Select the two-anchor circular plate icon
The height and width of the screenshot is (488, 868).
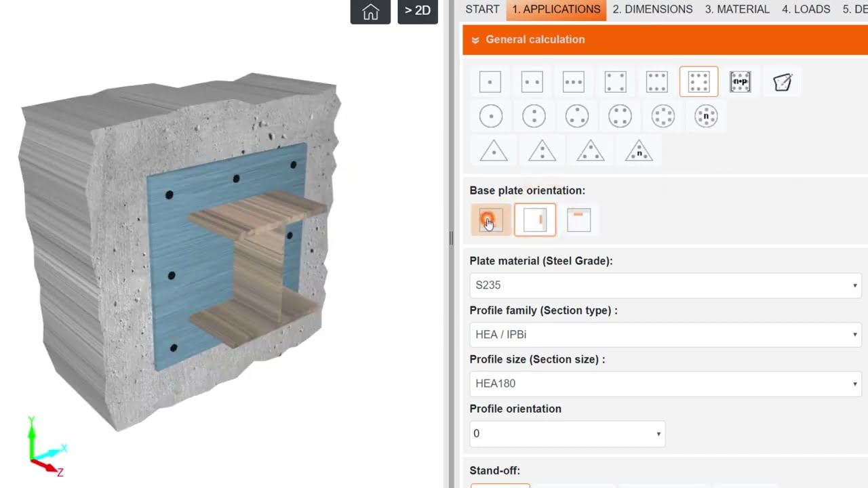tap(534, 116)
